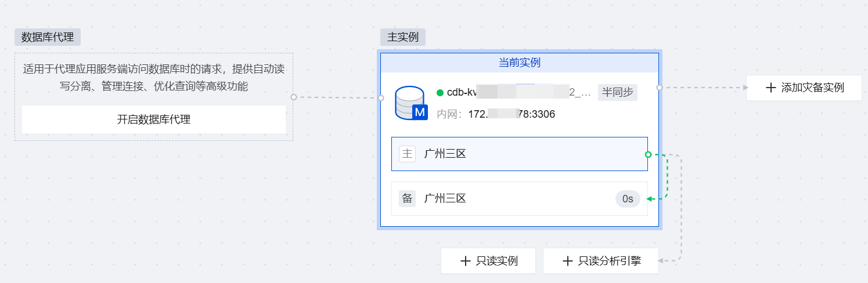Click the 数据库代理 section label

pyautogui.click(x=48, y=37)
